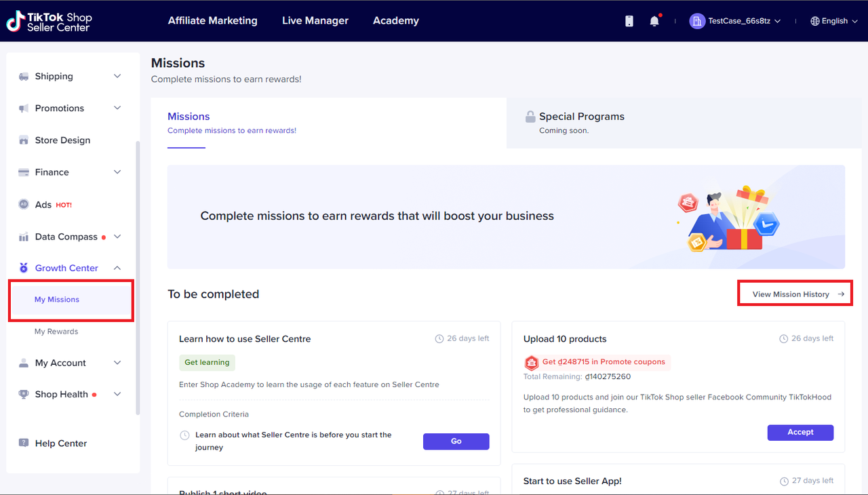868x495 pixels.
Task: Open the mobile phone app icon
Action: pos(629,21)
